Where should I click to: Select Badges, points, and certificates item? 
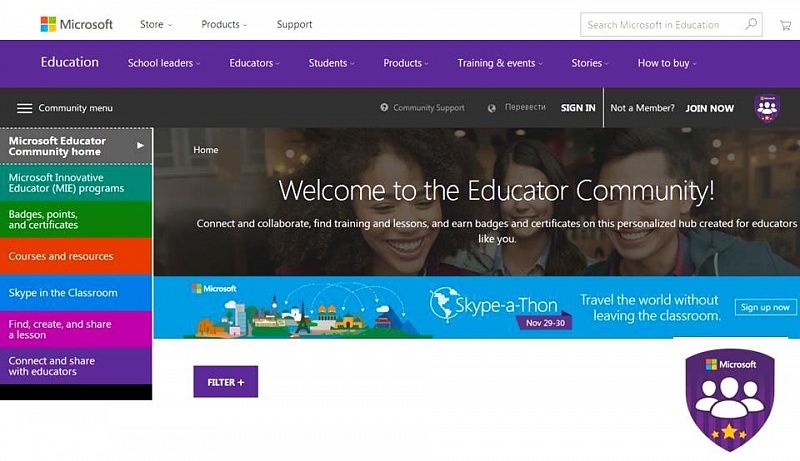point(76,219)
